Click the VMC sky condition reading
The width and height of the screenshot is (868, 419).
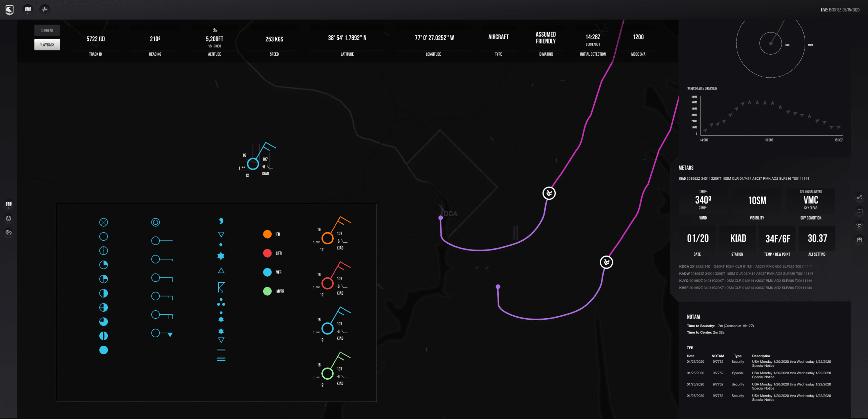(811, 200)
